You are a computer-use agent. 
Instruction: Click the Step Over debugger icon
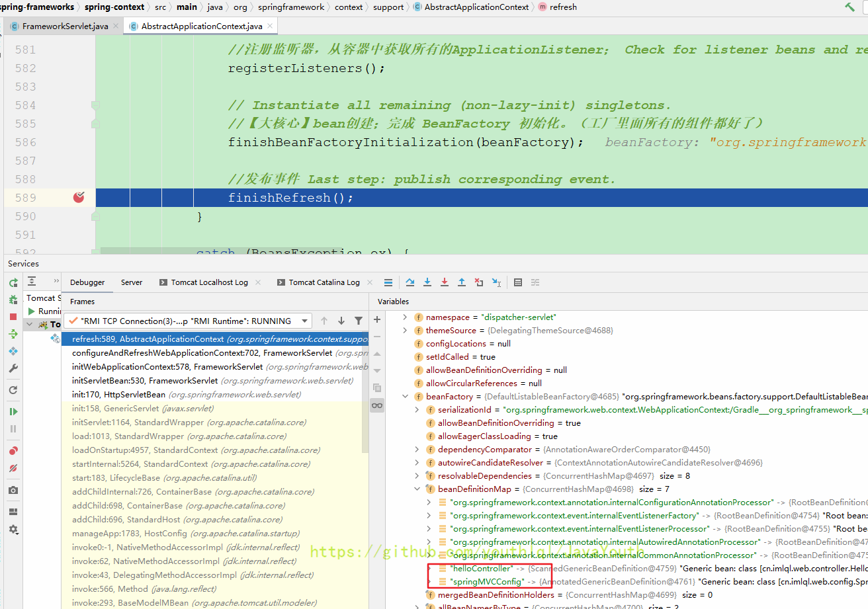tap(410, 282)
